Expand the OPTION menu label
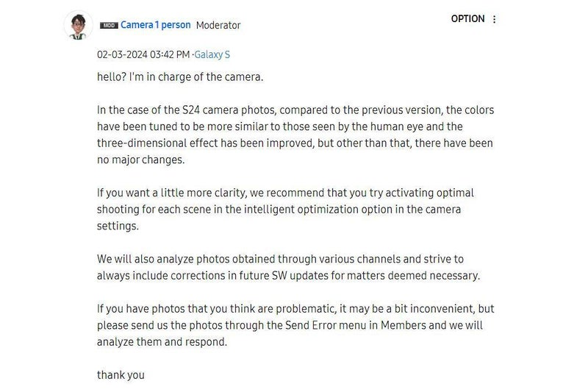This screenshot has height=392, width=588. 467,19
